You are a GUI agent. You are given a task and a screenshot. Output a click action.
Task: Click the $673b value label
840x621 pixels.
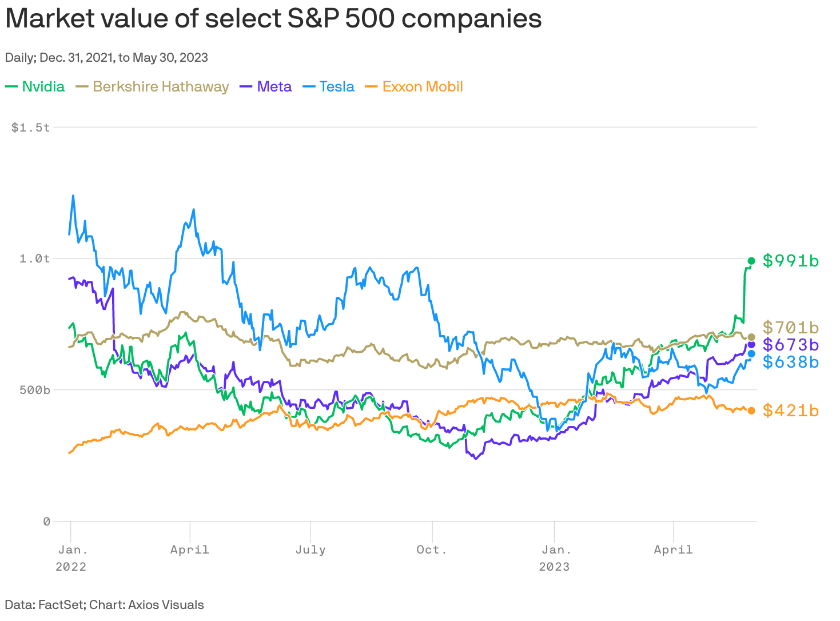coord(791,345)
